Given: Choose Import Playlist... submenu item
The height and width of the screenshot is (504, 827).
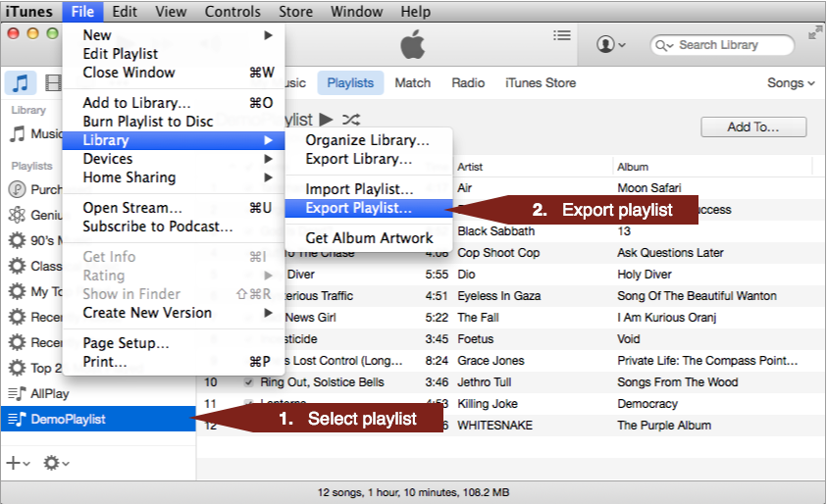Looking at the screenshot, I should [x=369, y=188].
